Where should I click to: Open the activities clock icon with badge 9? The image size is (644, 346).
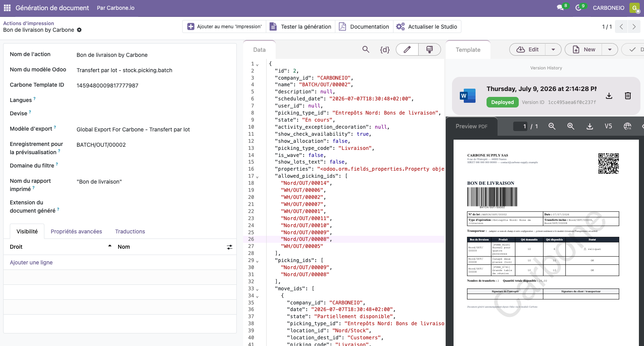[579, 7]
